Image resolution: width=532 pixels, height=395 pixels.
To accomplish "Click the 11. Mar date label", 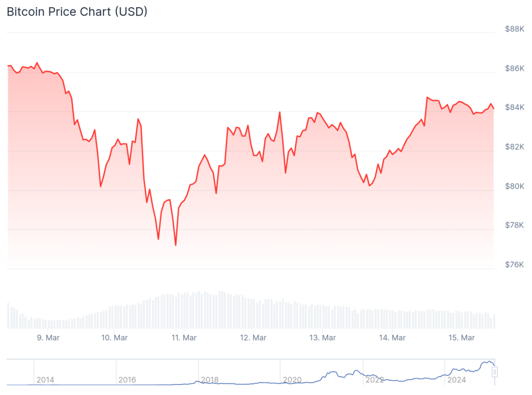I will [183, 338].
